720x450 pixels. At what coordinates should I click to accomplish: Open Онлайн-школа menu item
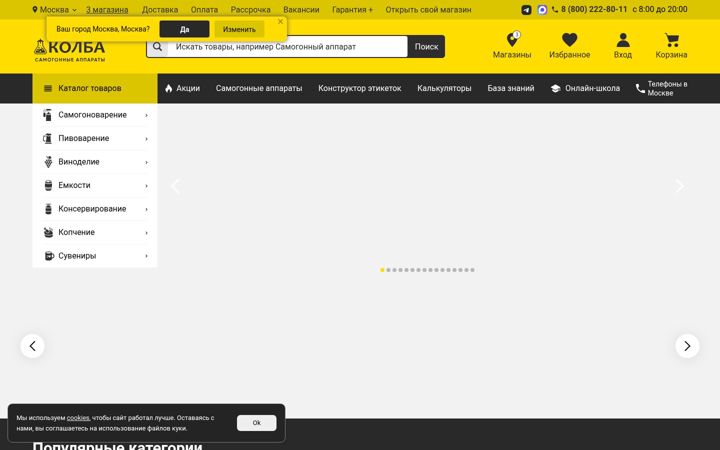coord(585,88)
